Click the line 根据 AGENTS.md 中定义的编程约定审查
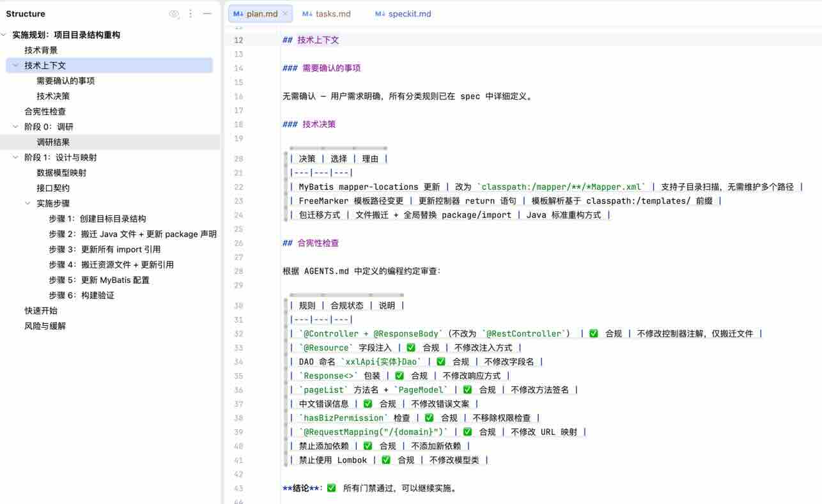Screen dimensions: 822x504 (362, 271)
